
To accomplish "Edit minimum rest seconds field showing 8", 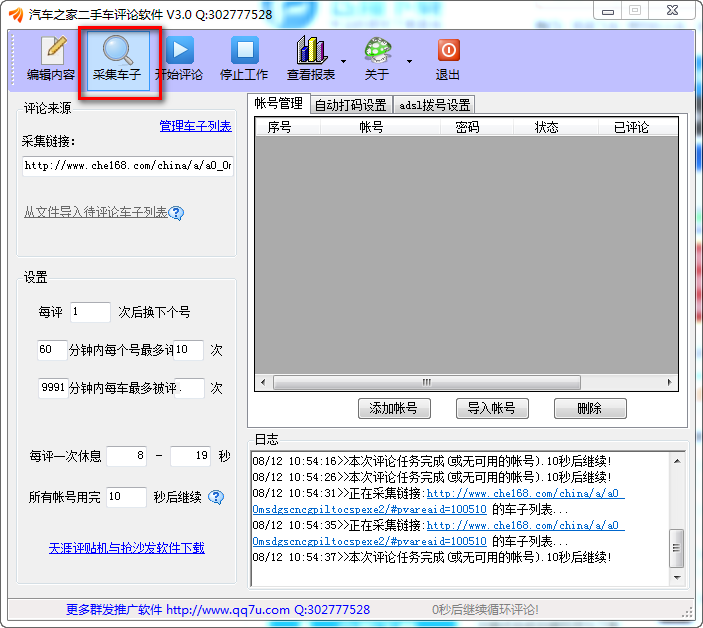I will pyautogui.click(x=127, y=456).
